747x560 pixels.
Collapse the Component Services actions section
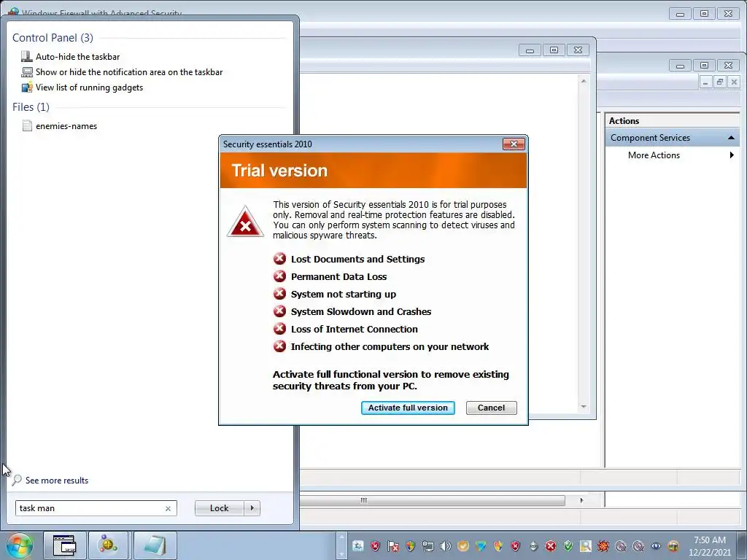(x=731, y=138)
